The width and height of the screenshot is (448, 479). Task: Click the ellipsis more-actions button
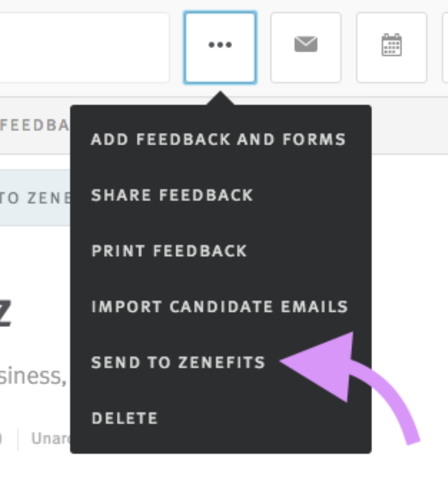pos(220,47)
